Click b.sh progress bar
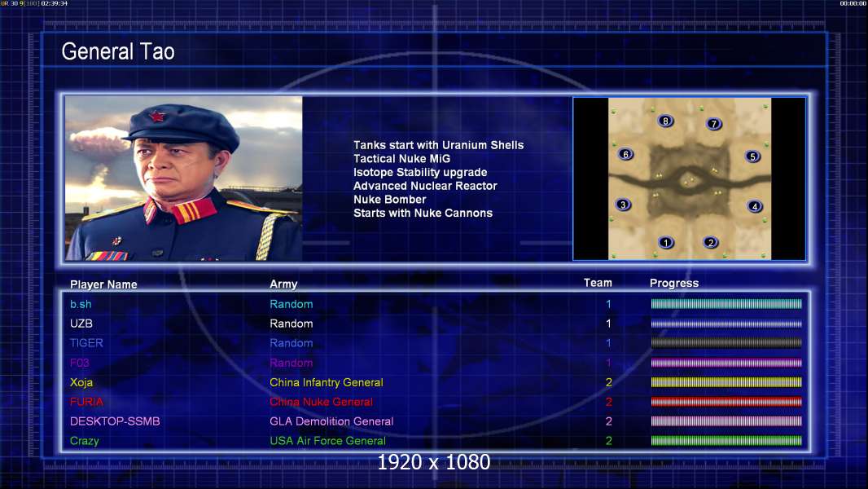868x489 pixels. tap(726, 303)
